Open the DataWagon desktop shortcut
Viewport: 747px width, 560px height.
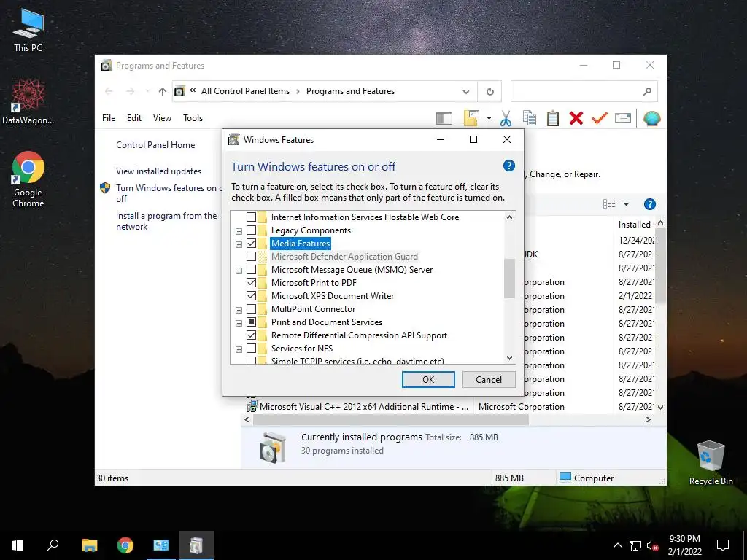pyautogui.click(x=28, y=102)
